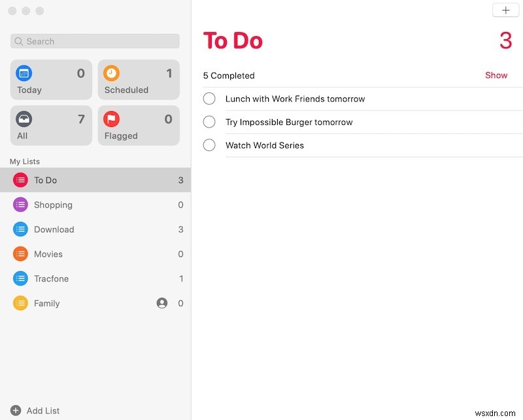Open the Today smart list card

pos(52,79)
